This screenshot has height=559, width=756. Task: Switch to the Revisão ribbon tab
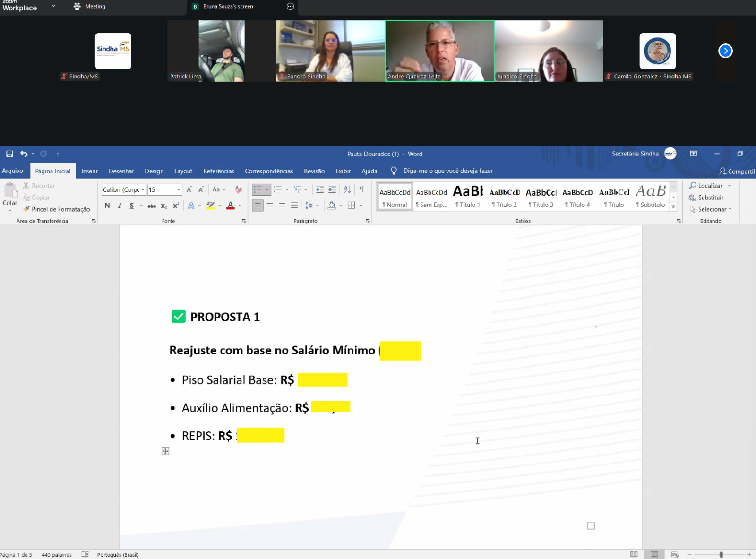(314, 171)
